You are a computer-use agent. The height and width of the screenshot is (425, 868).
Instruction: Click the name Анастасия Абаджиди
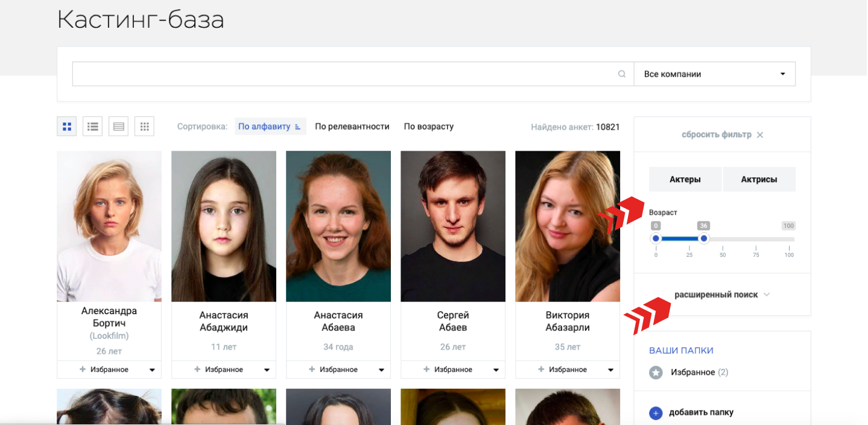224,321
